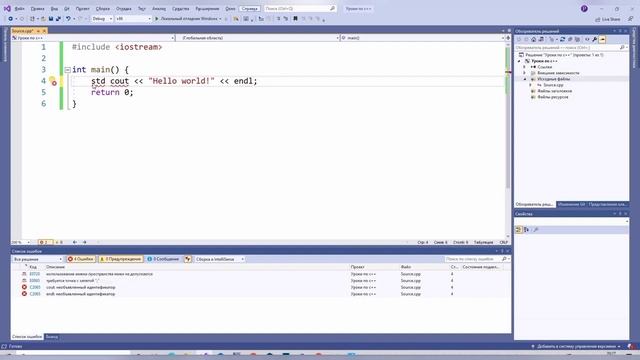Select the Файлы ресурсов folder
The width and height of the screenshot is (640, 360).
(x=553, y=97)
